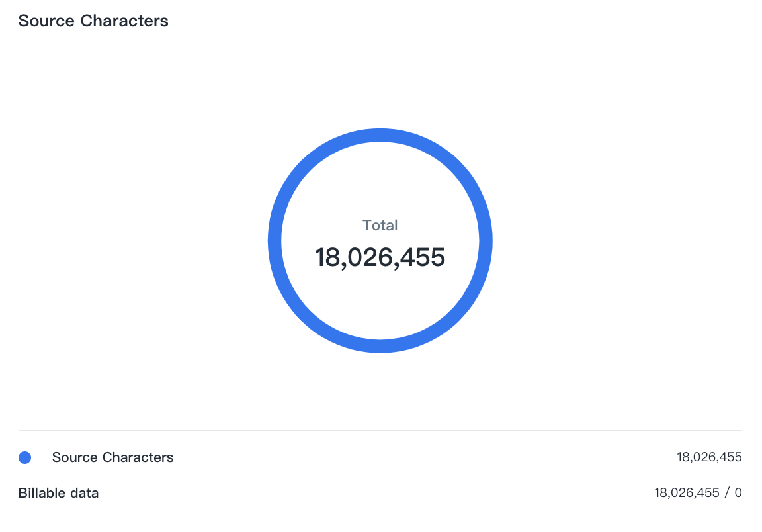
Task: Click the 18,026,455 figure in Billable data row
Action: click(687, 493)
